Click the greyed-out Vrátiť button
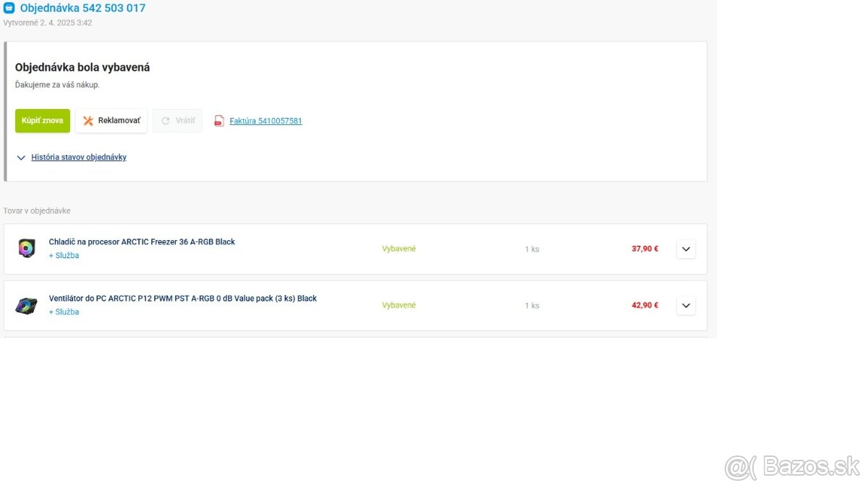868x488 pixels. coord(177,121)
